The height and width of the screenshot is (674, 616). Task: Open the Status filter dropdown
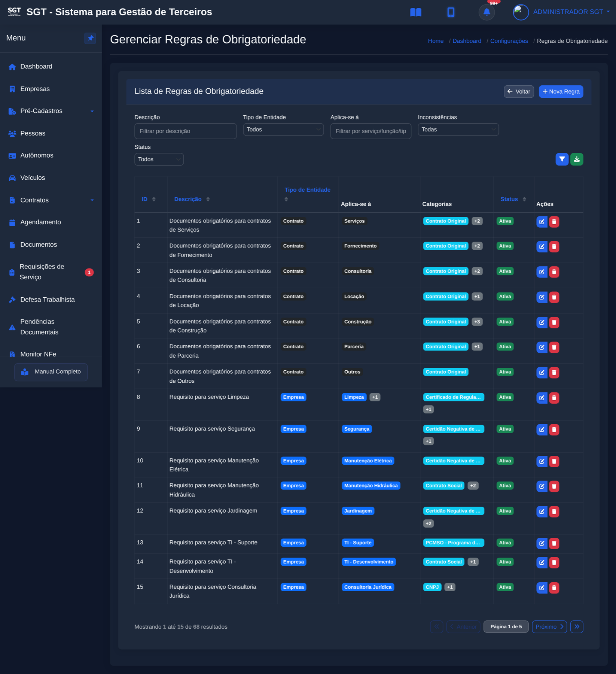[x=159, y=159]
